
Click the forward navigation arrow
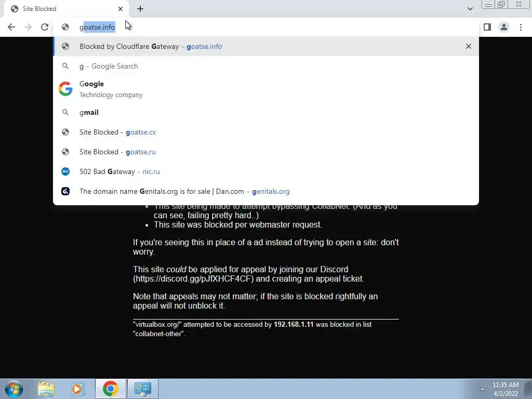(x=28, y=27)
